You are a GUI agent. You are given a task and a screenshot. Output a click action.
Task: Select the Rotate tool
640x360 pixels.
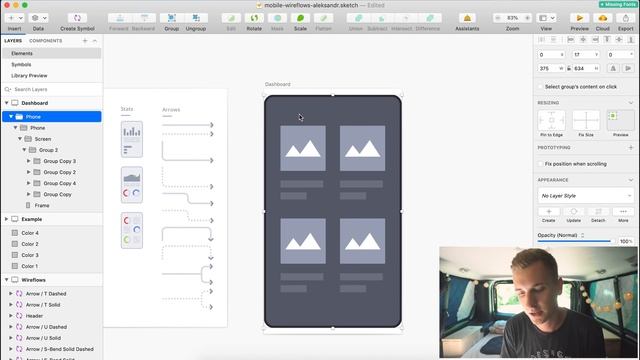(x=254, y=18)
